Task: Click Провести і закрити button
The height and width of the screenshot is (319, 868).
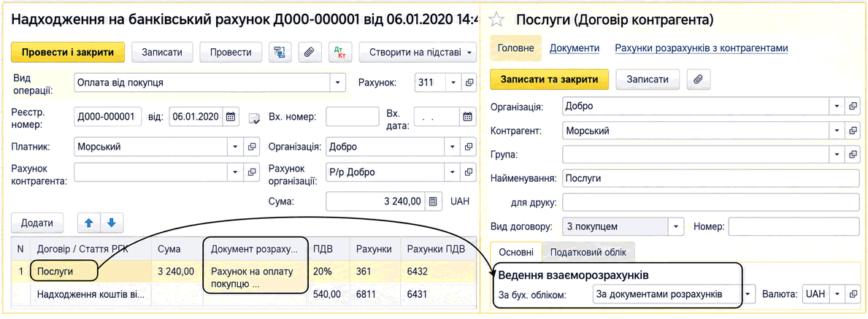Action: [68, 52]
